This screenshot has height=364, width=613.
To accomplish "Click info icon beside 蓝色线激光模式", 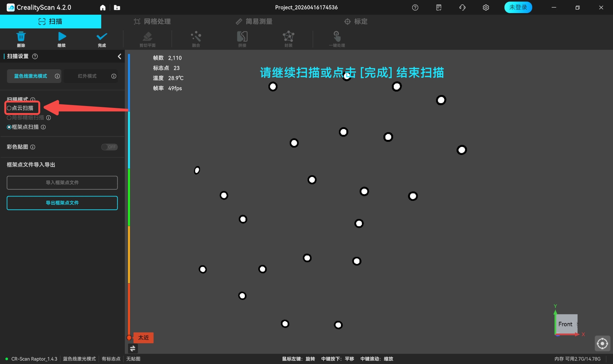I will [57, 76].
